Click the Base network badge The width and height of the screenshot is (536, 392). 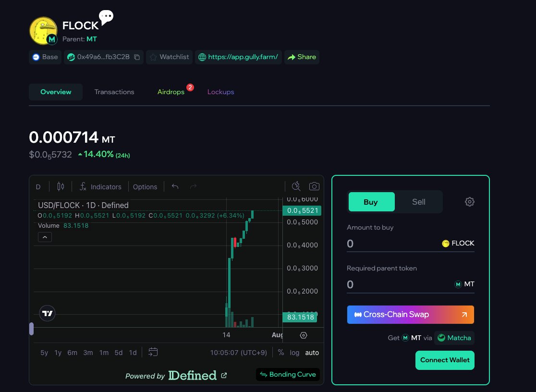coord(45,57)
